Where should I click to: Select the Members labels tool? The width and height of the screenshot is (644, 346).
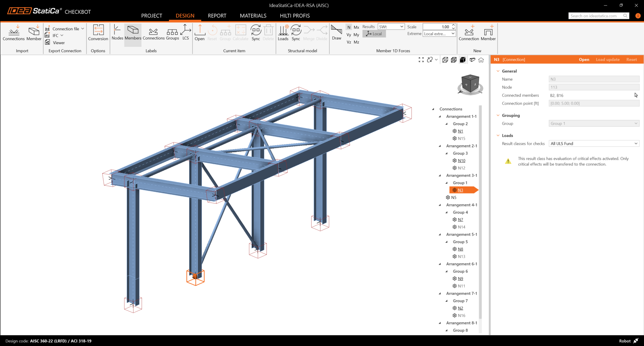coord(133,33)
